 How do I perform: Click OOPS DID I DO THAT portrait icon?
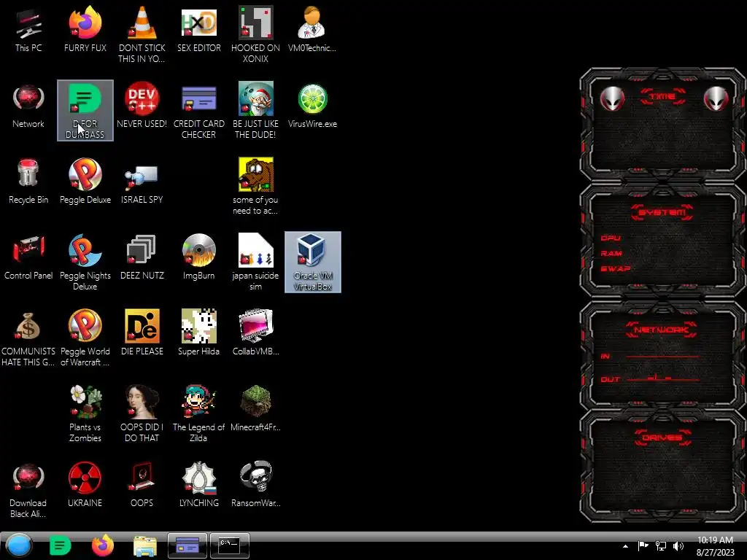(142, 413)
